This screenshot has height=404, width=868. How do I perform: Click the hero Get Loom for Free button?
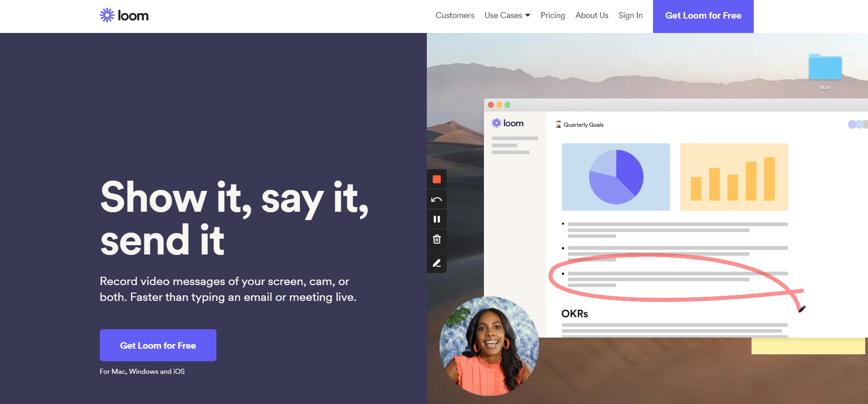158,345
